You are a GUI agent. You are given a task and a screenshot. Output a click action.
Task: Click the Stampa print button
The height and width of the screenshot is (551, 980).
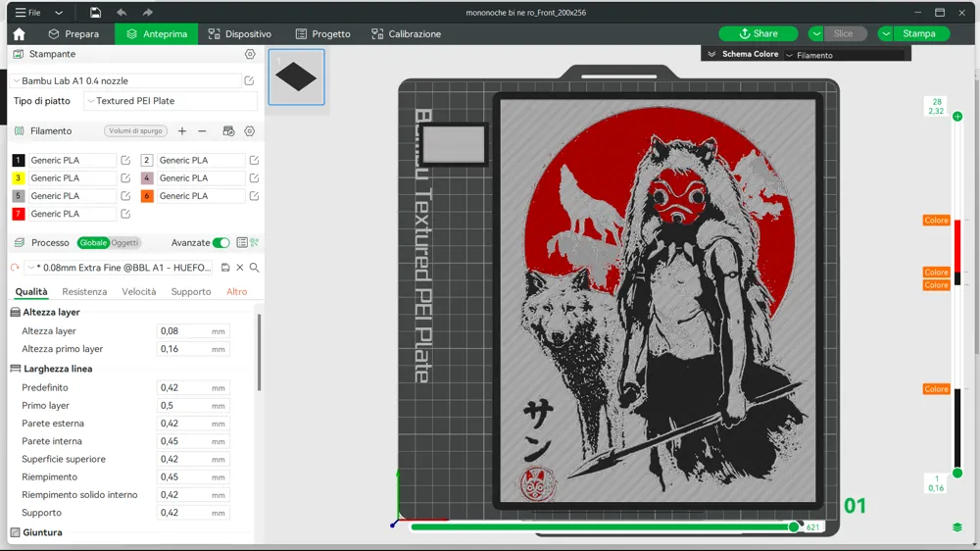point(919,33)
